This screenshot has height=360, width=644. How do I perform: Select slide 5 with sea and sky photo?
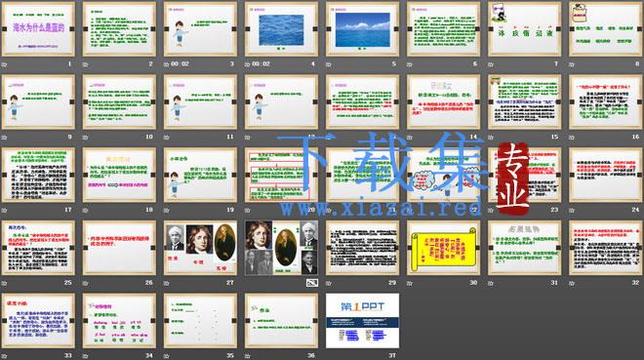pos(362,29)
